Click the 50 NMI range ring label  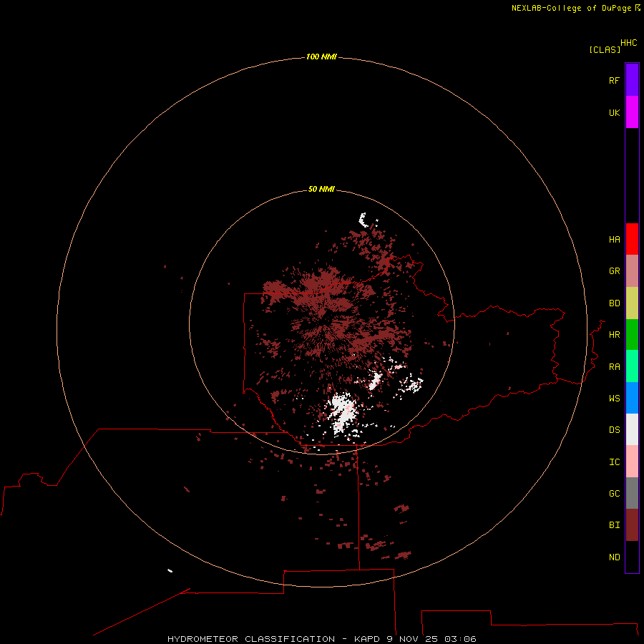(321, 189)
